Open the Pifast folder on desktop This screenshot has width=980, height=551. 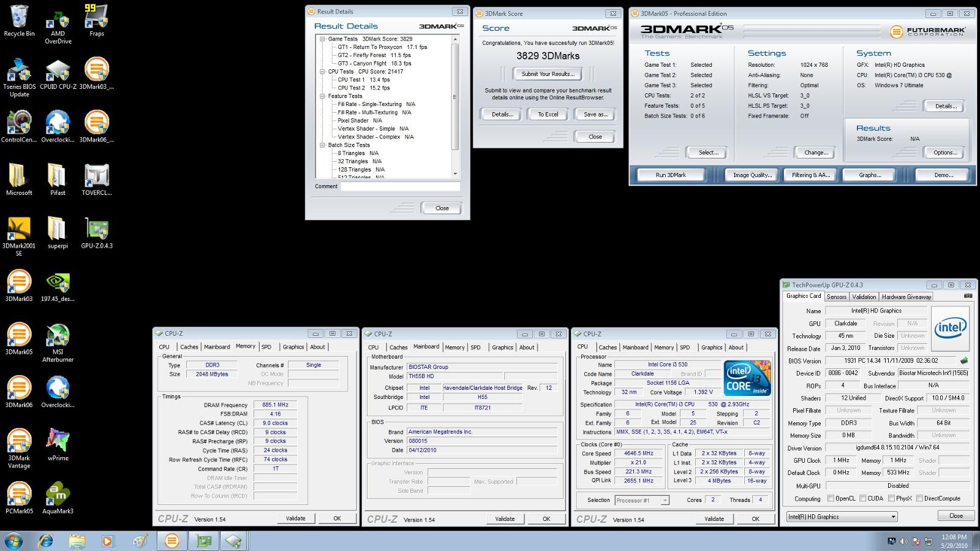click(x=58, y=180)
